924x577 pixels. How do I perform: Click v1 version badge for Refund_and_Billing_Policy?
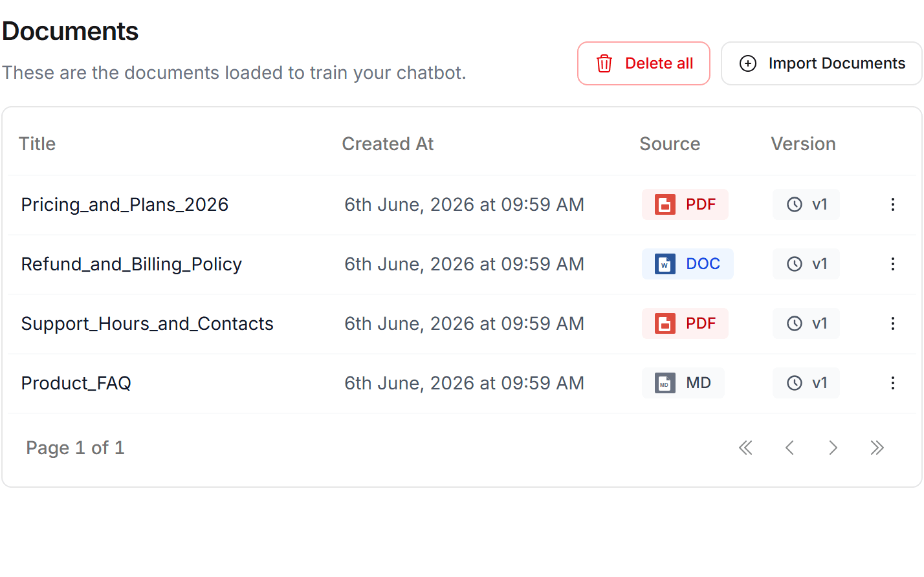point(806,264)
